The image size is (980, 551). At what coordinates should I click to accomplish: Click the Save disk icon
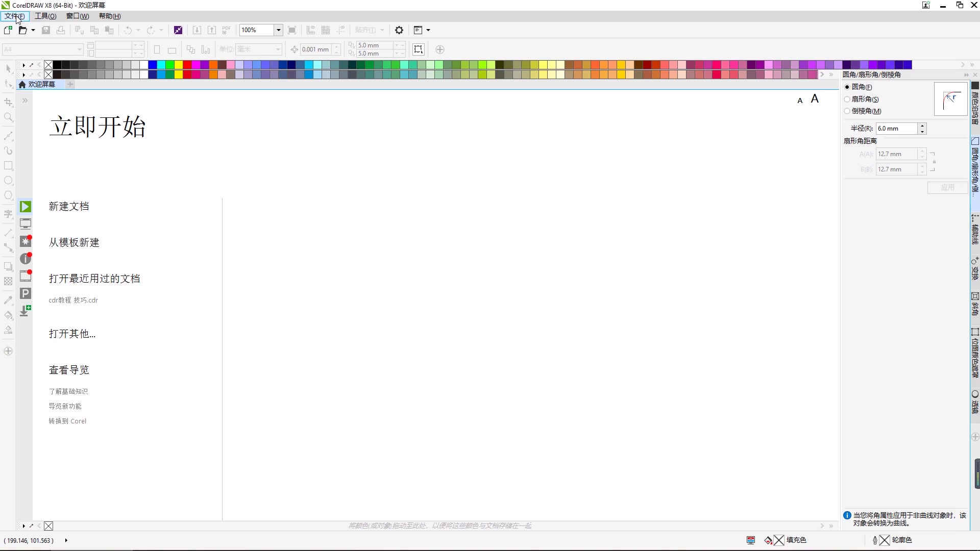[x=46, y=30]
